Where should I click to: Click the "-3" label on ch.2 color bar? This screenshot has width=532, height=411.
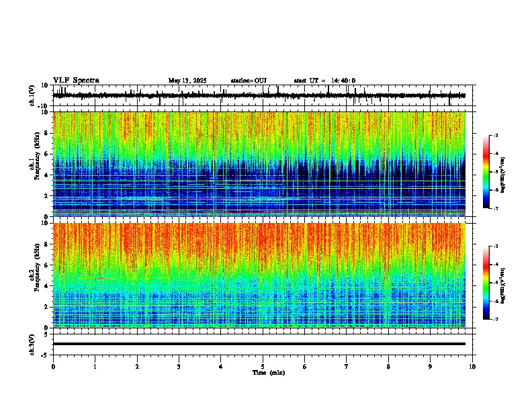click(495, 246)
